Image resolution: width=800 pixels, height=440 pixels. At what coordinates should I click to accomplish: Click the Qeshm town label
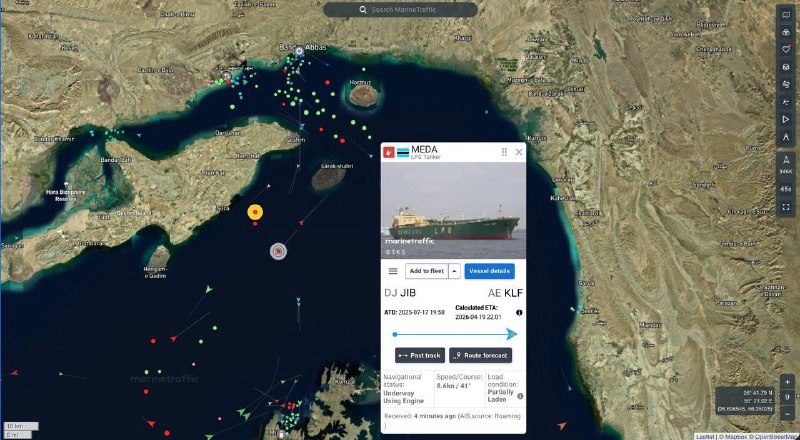click(x=295, y=140)
